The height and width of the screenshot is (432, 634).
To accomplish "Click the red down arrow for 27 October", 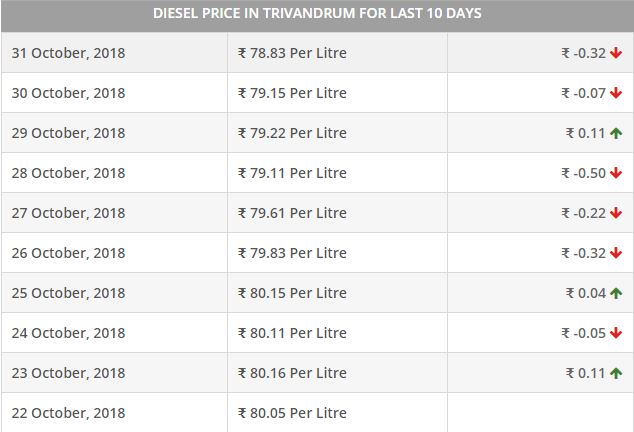I will (616, 213).
